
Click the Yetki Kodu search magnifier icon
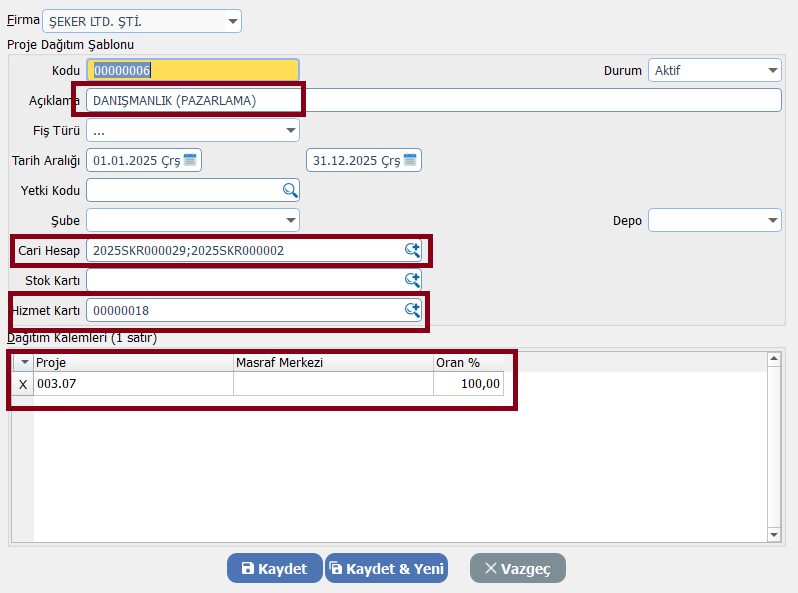[289, 190]
